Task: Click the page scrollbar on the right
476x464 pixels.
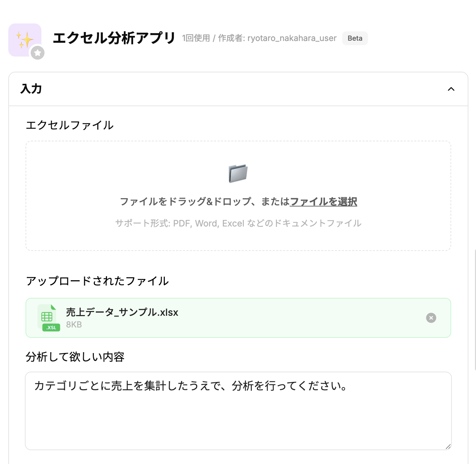Action: click(x=475, y=310)
